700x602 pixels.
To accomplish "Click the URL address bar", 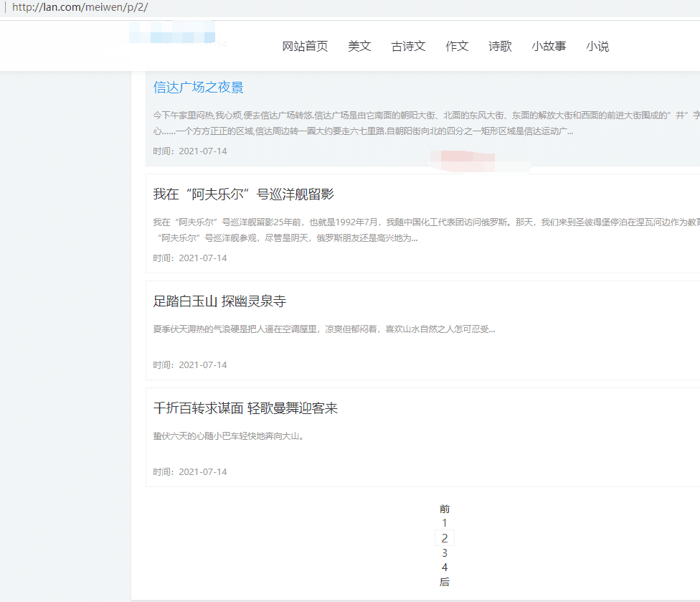I will click(287, 7).
